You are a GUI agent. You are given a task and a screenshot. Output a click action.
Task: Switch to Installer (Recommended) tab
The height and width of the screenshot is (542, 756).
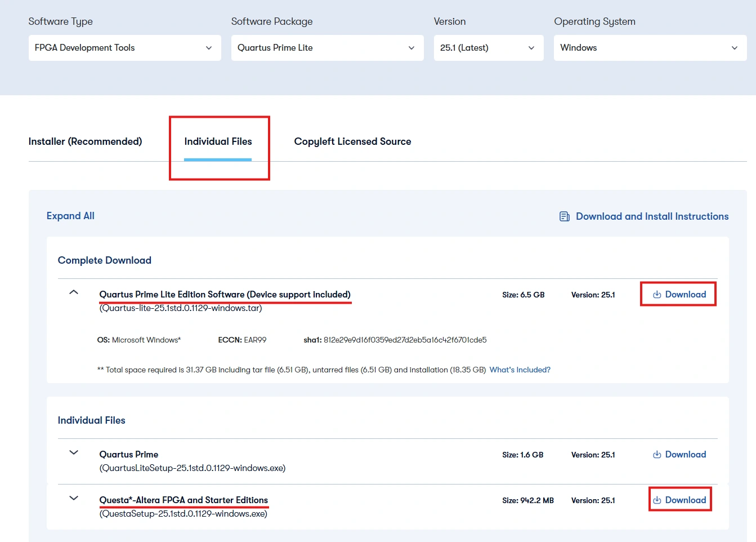(85, 141)
